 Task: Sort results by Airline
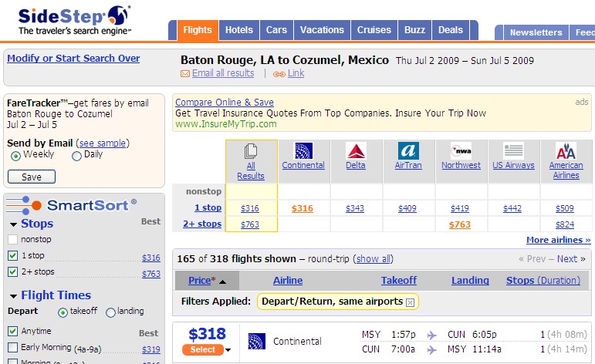pyautogui.click(x=288, y=281)
